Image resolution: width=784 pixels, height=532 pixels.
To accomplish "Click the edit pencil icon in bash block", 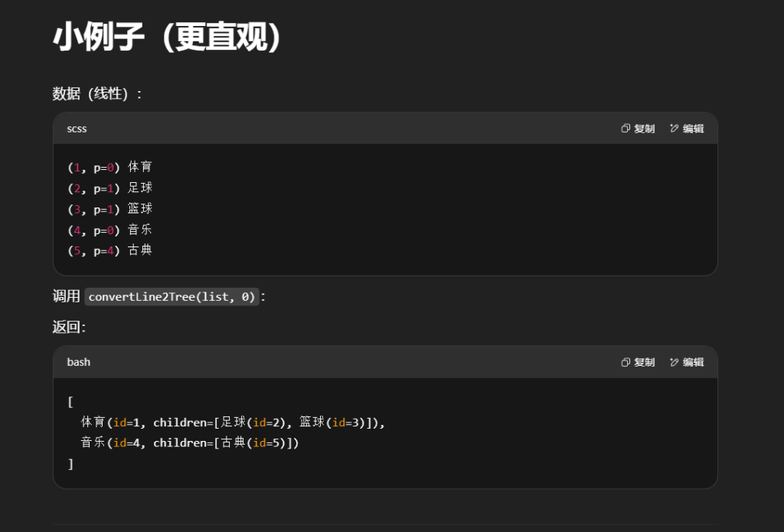I will click(x=675, y=362).
